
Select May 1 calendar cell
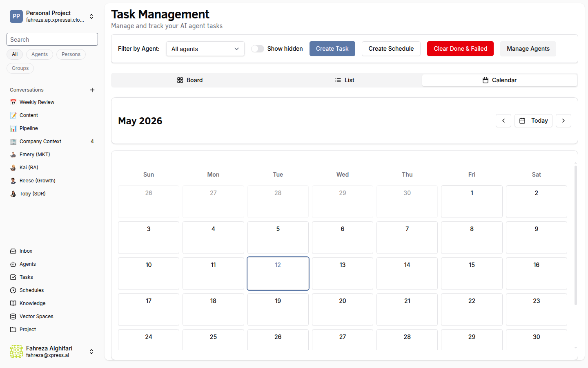pos(472,202)
